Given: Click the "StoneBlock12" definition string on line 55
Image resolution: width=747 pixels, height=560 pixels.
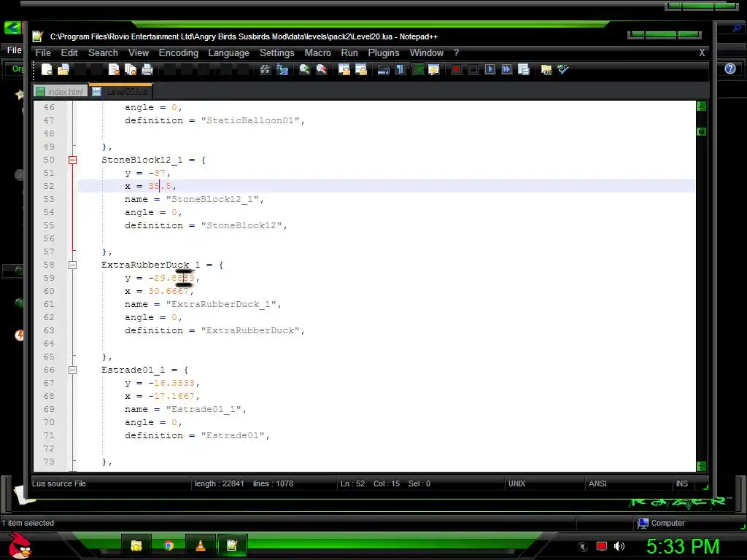Looking at the screenshot, I should pyautogui.click(x=241, y=226).
